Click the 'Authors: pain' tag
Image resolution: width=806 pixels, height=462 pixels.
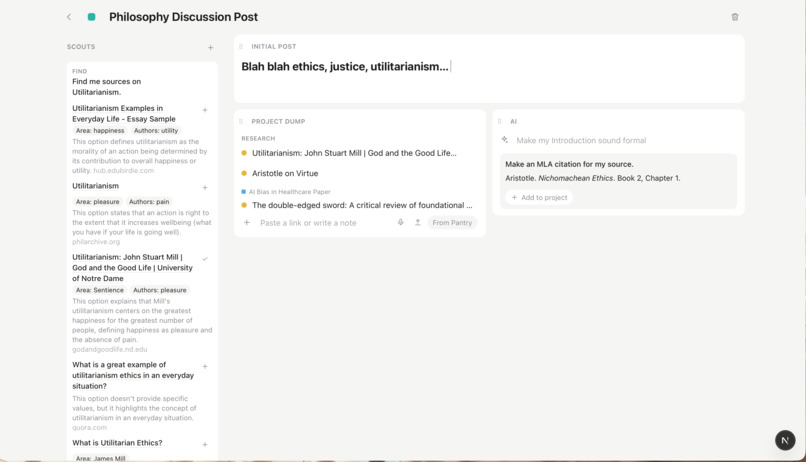(x=149, y=202)
